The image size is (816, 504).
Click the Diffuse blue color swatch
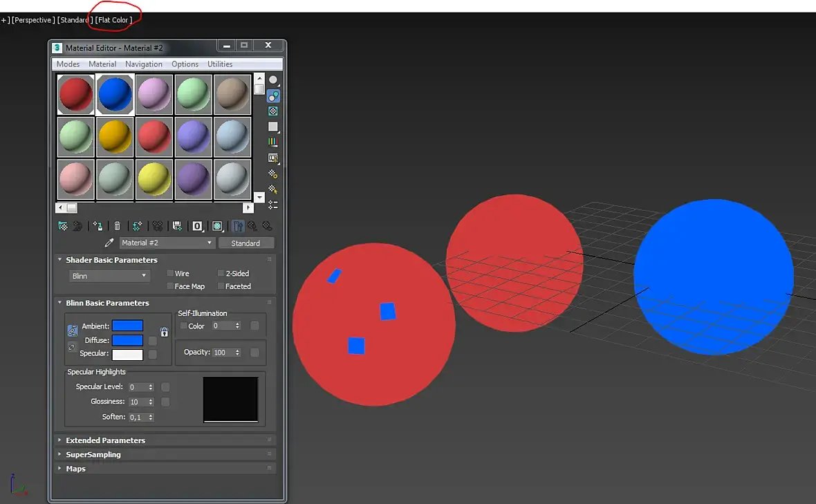pyautogui.click(x=127, y=340)
